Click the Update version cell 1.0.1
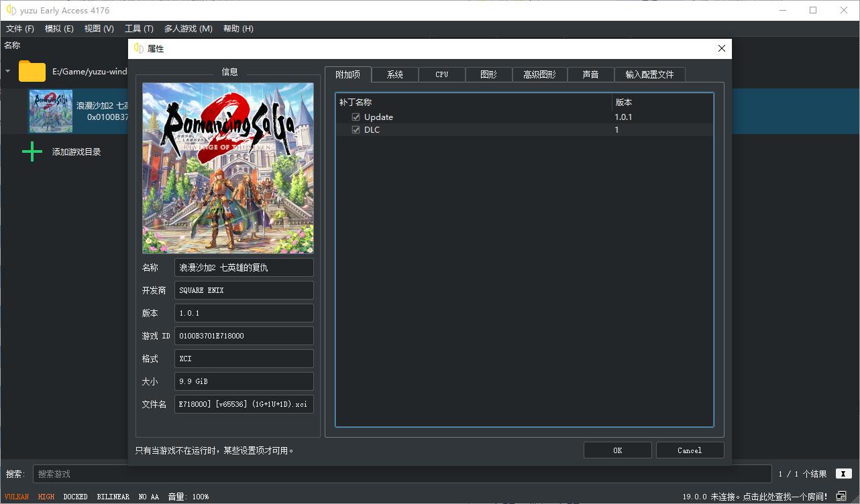This screenshot has width=860, height=504. point(623,117)
